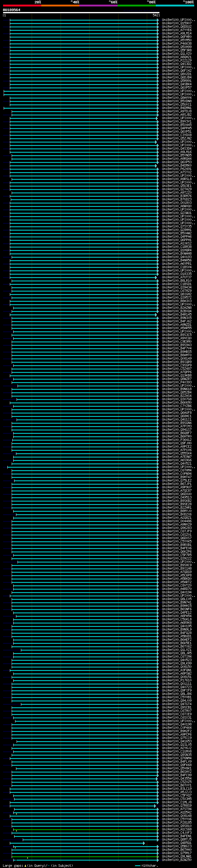This screenshot has height=868, width=197.
Task: Open hit UniRef100_Q15907
Action: [177, 23]
